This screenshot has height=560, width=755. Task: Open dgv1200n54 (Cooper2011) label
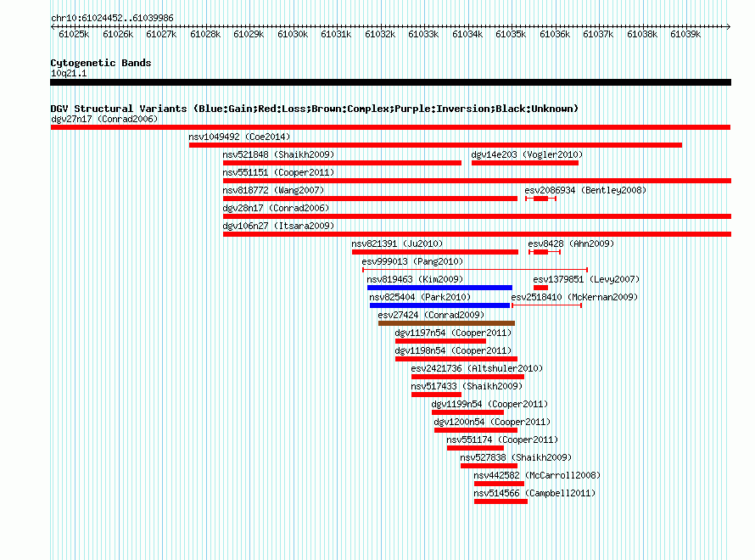coord(492,422)
